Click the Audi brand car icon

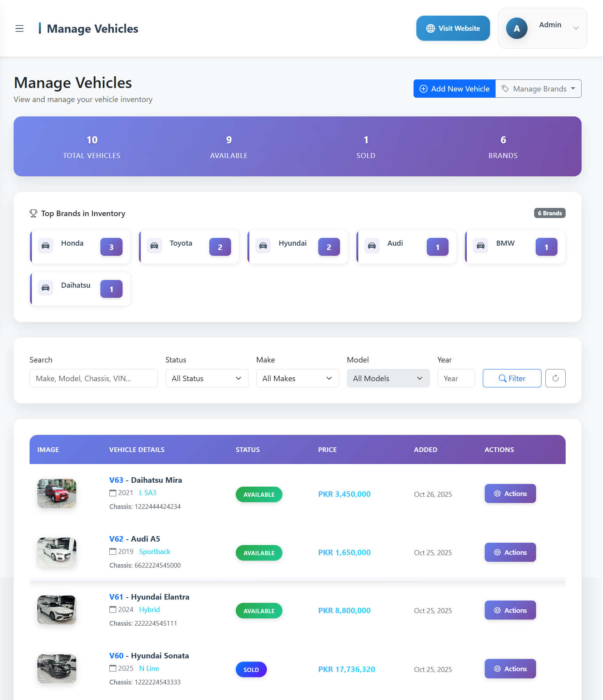[x=372, y=246]
